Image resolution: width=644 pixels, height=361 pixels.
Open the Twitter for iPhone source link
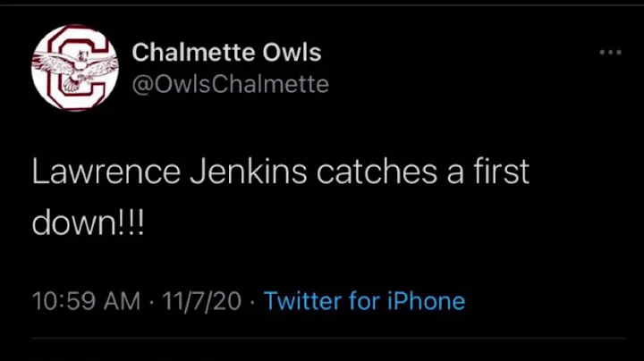[x=364, y=301]
